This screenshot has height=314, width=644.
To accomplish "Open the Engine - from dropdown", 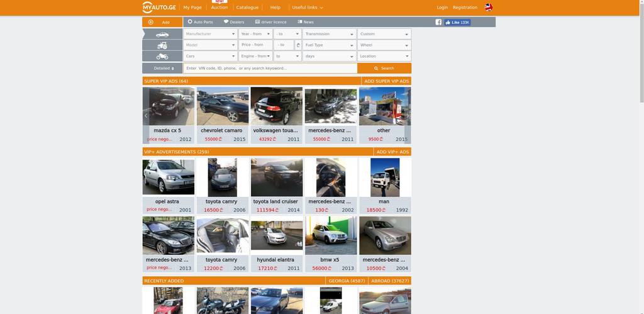I will (x=255, y=56).
